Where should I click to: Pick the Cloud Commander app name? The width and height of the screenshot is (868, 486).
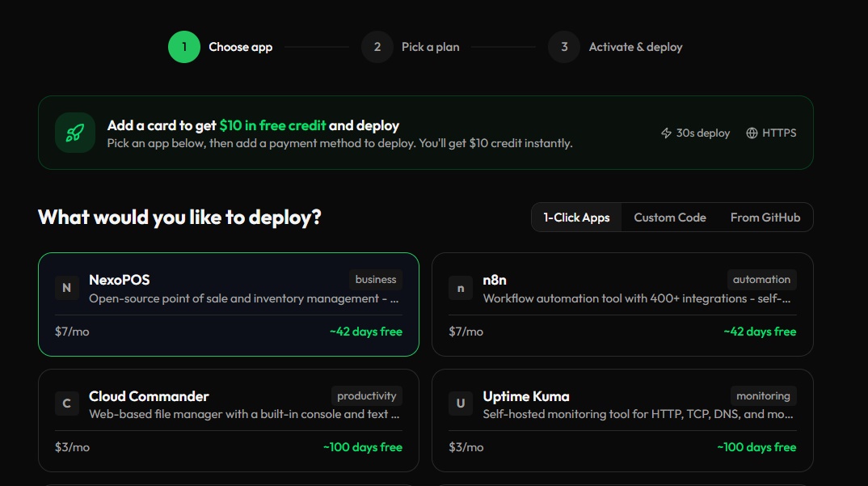point(149,396)
